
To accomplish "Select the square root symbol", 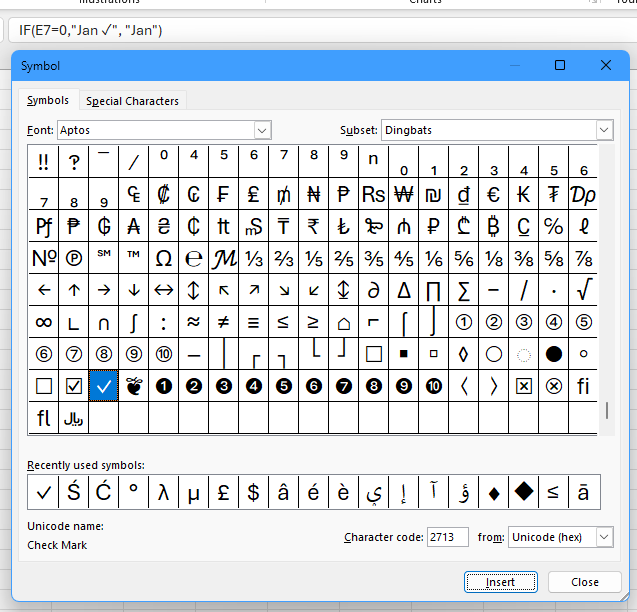I will click(x=583, y=290).
